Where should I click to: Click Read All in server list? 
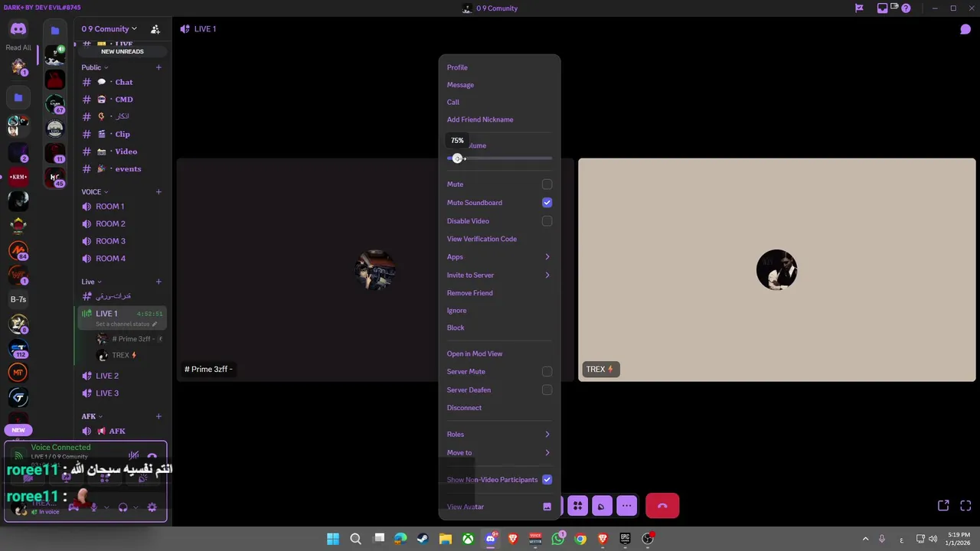(x=18, y=47)
